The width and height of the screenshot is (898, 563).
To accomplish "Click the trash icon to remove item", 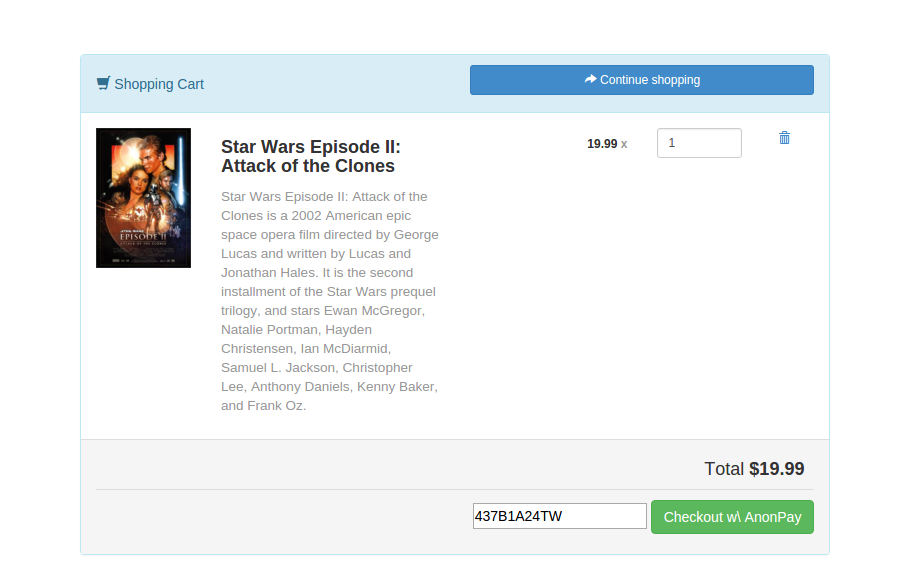I will click(784, 137).
